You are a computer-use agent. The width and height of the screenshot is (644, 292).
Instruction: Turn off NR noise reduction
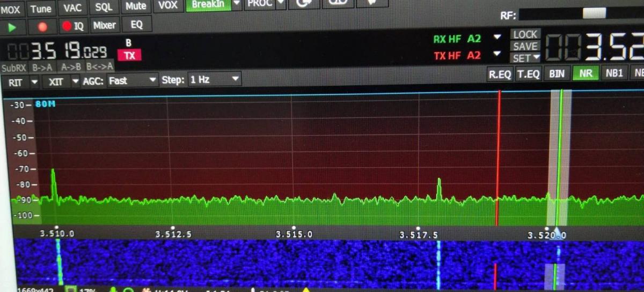[586, 74]
